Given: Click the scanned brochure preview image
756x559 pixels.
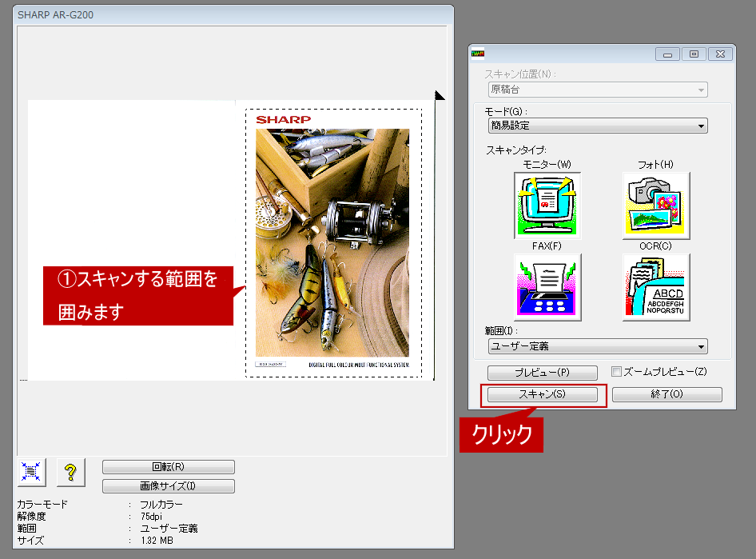Looking at the screenshot, I should point(332,242).
